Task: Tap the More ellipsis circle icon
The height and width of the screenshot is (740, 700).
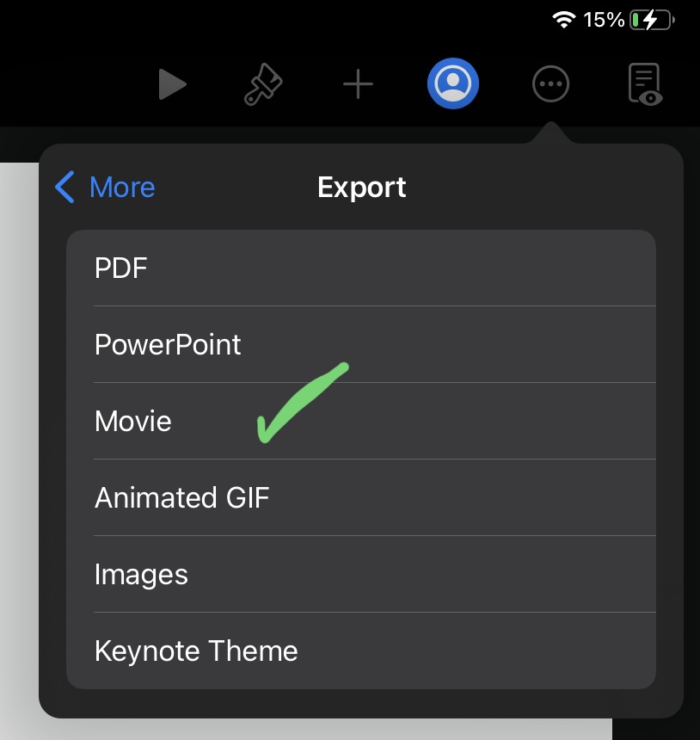Action: (550, 84)
